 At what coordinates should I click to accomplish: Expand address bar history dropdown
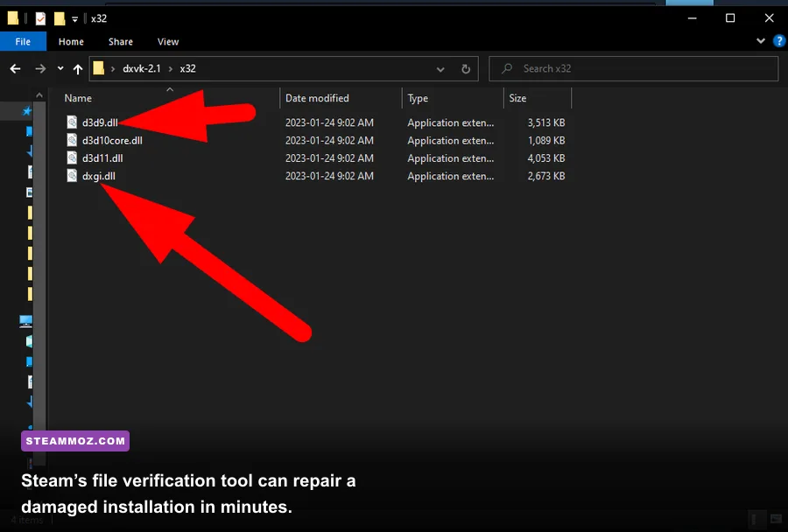(440, 69)
